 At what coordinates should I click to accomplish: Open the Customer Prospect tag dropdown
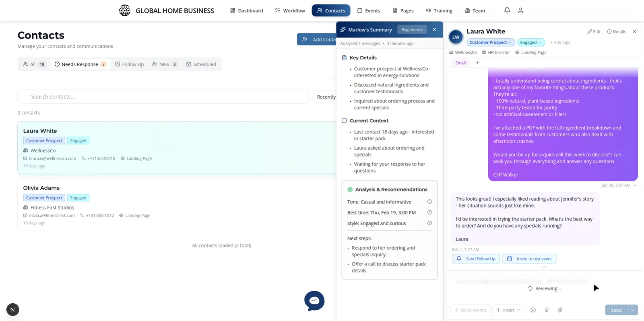point(490,42)
